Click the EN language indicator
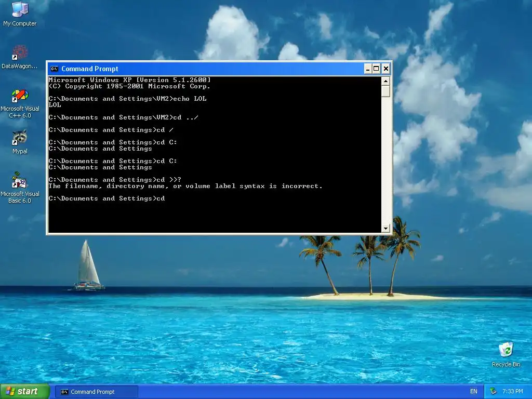The image size is (532, 399). [474, 391]
